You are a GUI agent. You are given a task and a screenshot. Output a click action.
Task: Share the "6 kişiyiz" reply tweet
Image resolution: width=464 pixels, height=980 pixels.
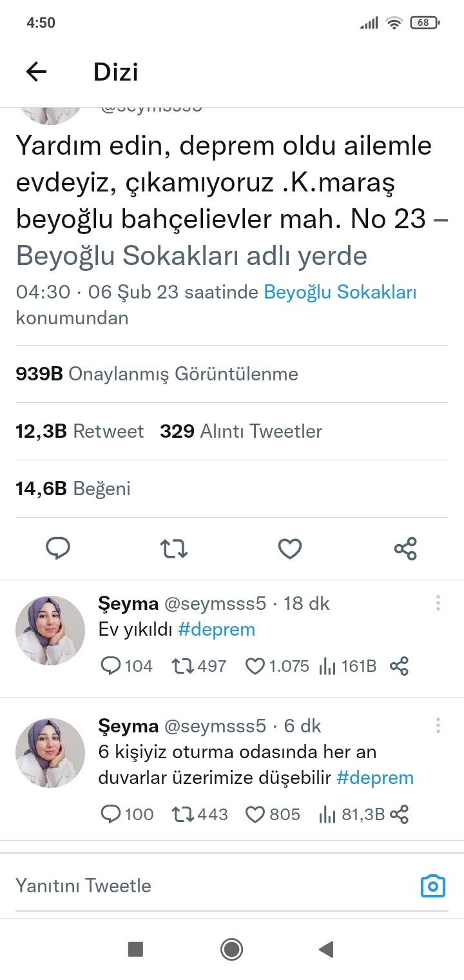[x=400, y=814]
